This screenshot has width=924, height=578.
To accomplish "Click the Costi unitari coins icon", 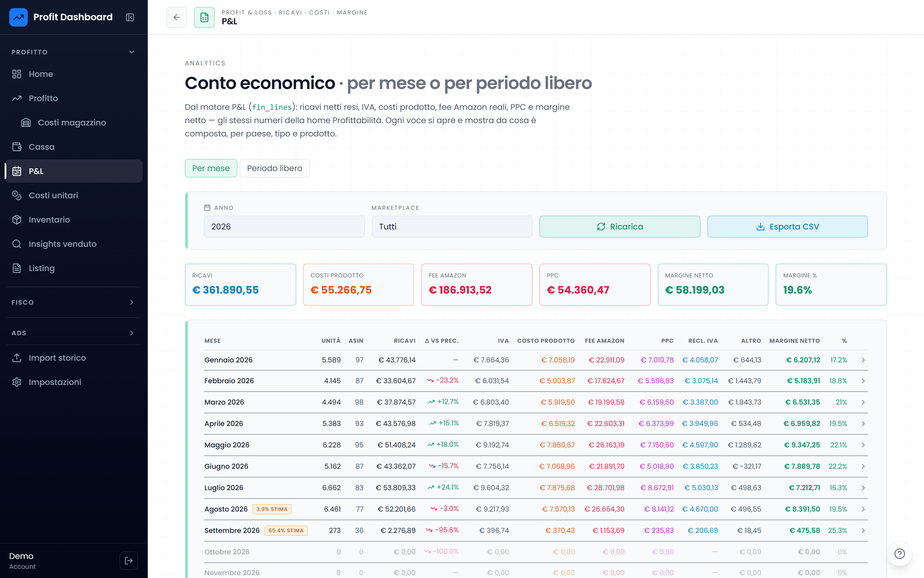I will [x=16, y=195].
